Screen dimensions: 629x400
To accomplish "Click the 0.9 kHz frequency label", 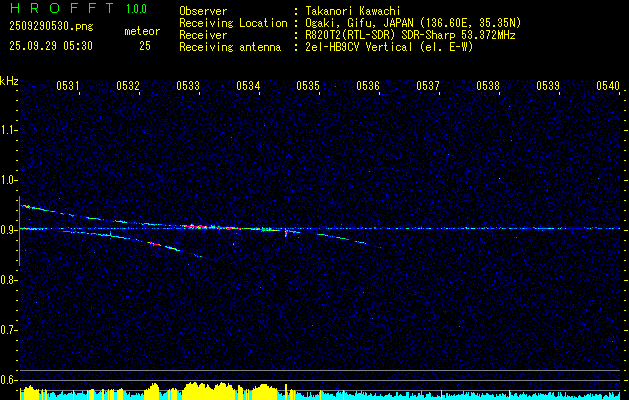I will coord(9,229).
